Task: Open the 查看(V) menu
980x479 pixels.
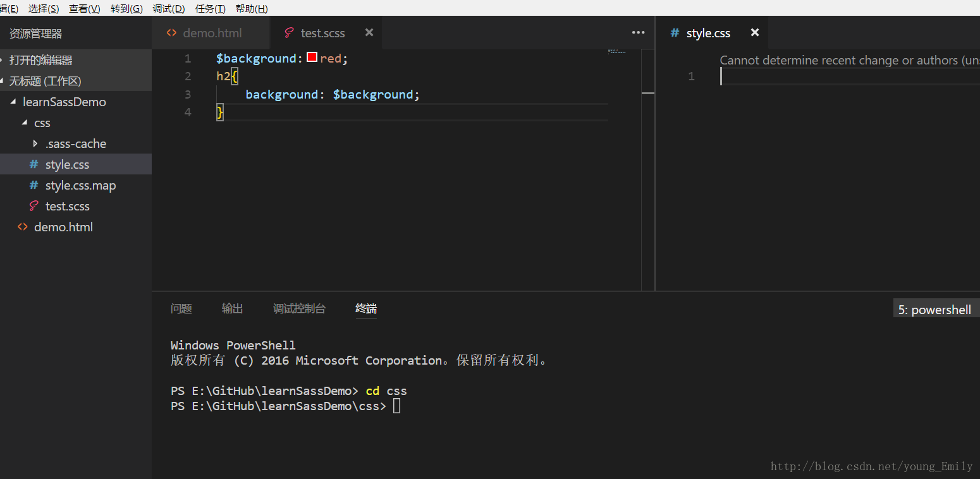Action: [x=85, y=8]
